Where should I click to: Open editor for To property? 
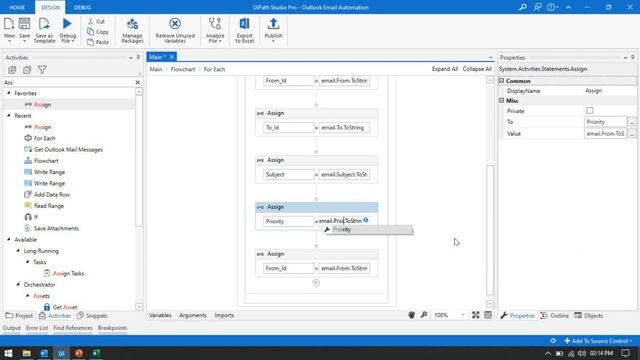click(x=632, y=122)
